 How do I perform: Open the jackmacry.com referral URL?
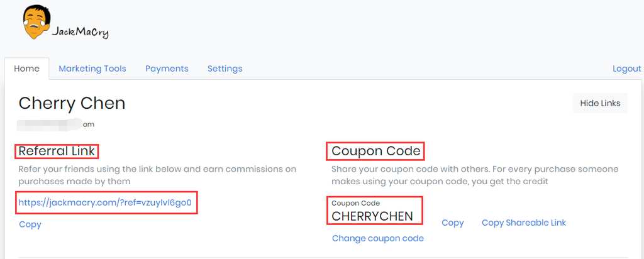tap(105, 202)
